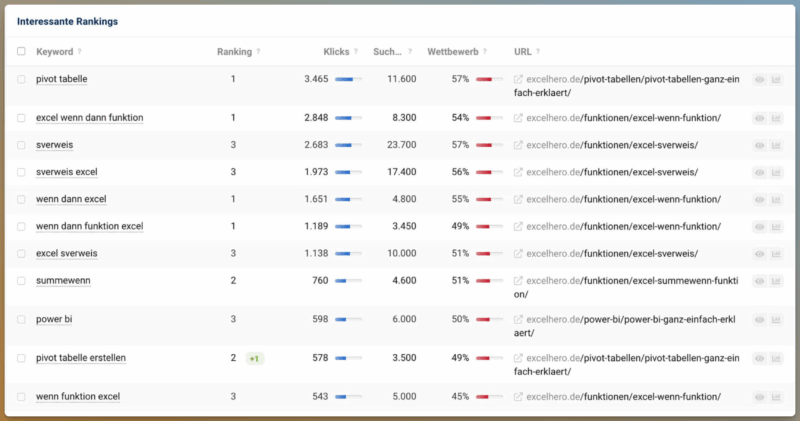
Task: Click help question mark next to Such...
Action: coord(410,52)
